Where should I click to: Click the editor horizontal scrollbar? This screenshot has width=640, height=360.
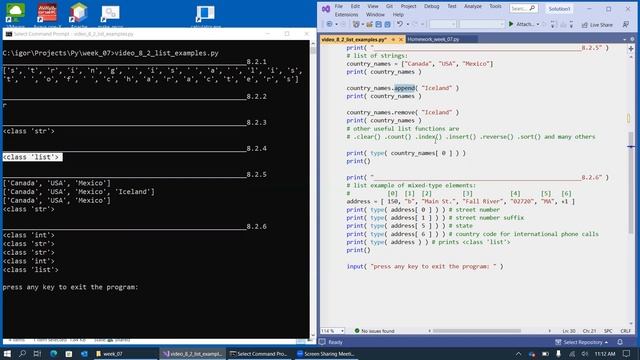[x=477, y=331]
